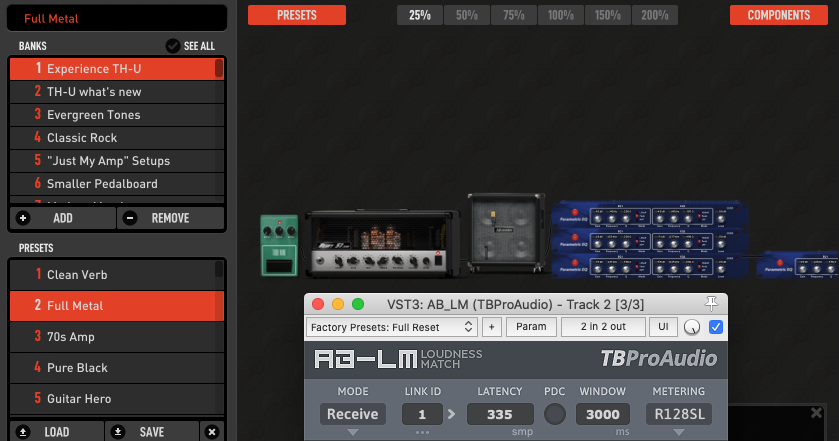Set zoom level to 150%
The height and width of the screenshot is (441, 839).
tap(608, 15)
